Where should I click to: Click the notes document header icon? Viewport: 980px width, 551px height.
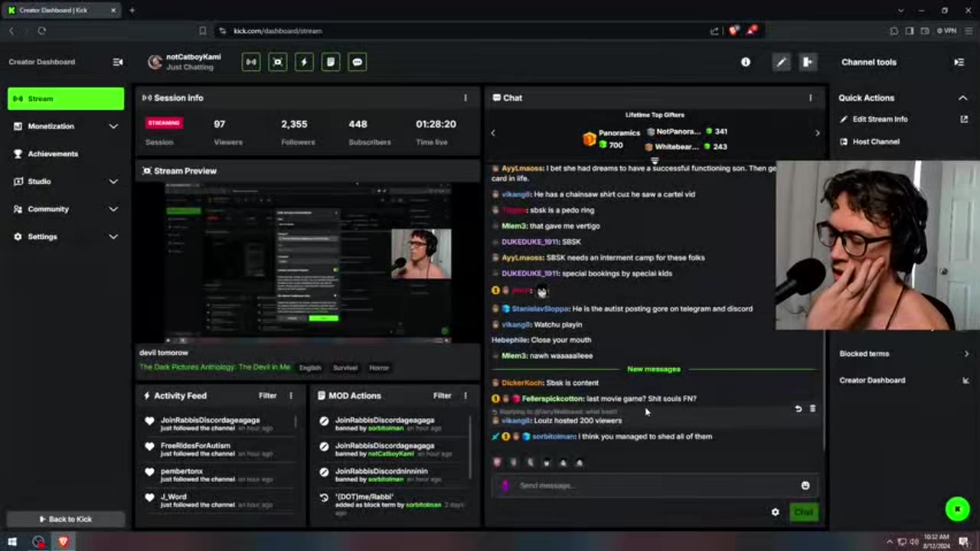point(331,62)
